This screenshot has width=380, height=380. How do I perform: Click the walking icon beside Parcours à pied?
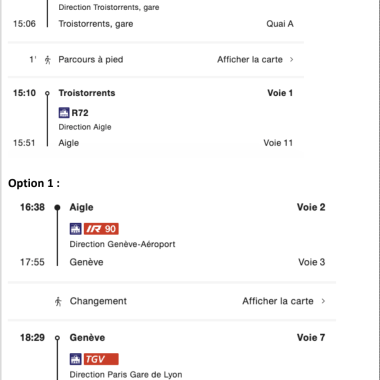click(x=48, y=60)
